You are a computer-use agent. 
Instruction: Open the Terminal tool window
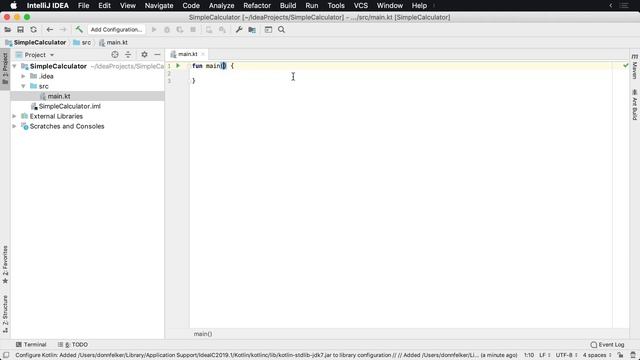(31, 345)
